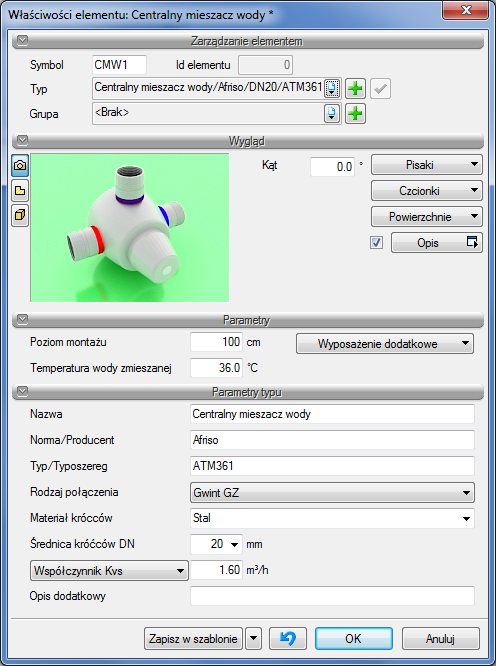Click the Zapisz w szablonie button
496x666 pixels.
click(193, 638)
